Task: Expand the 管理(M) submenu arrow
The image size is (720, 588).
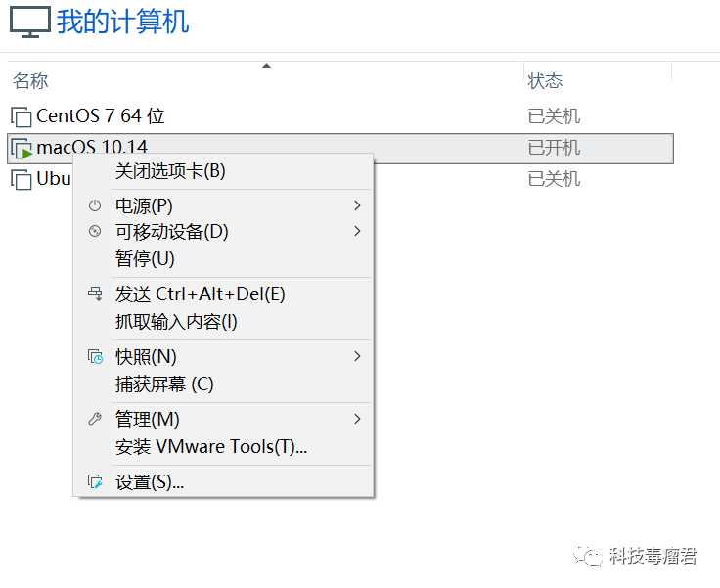Action: [x=357, y=419]
